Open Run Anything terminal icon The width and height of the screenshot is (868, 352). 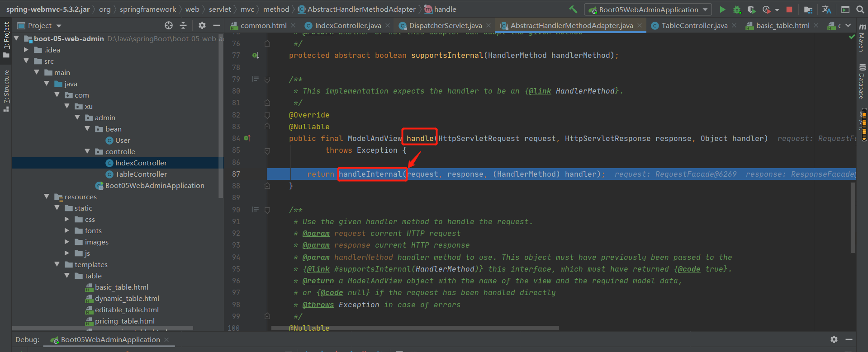coord(845,9)
